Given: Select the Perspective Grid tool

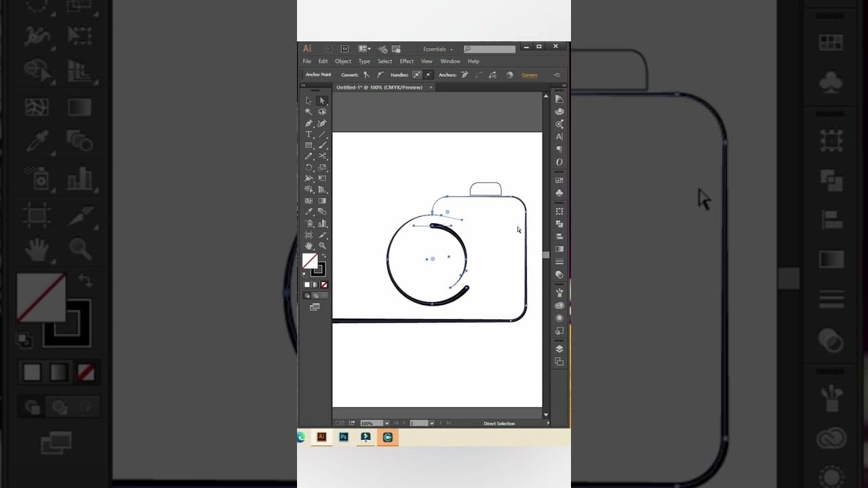Looking at the screenshot, I should click(322, 190).
